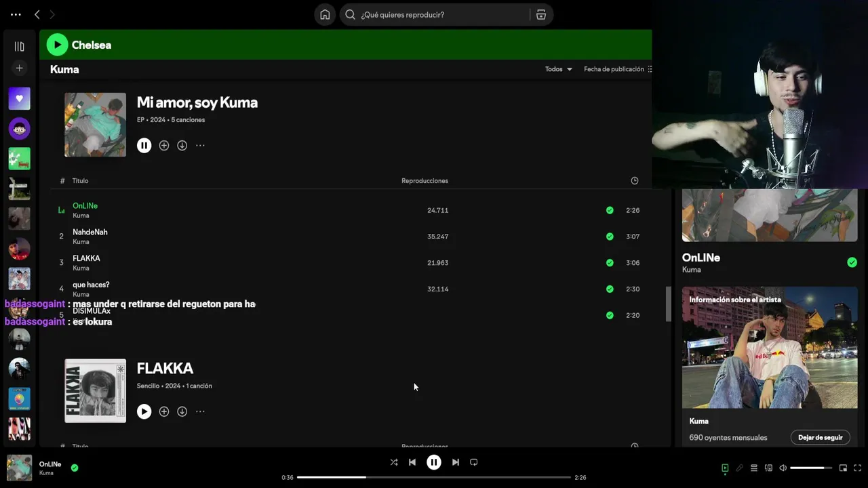Click the green Chelsea play button
This screenshot has height=488, width=868.
click(57, 45)
